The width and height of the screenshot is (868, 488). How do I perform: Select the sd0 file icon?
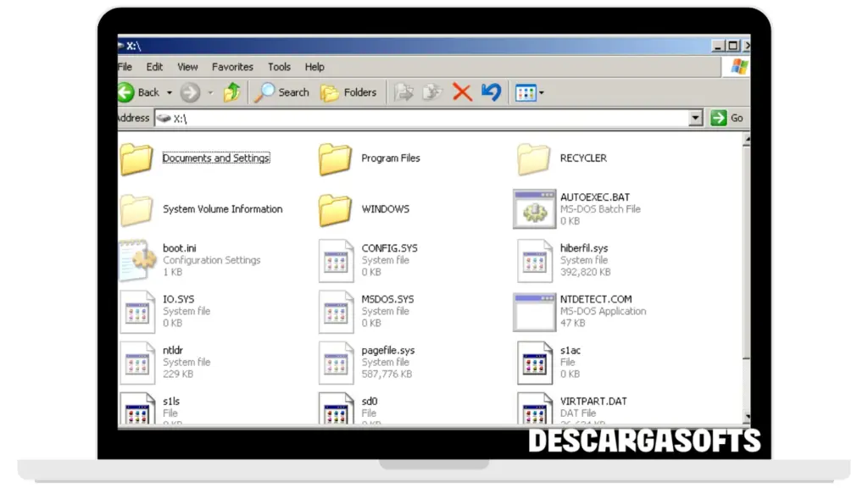point(336,408)
